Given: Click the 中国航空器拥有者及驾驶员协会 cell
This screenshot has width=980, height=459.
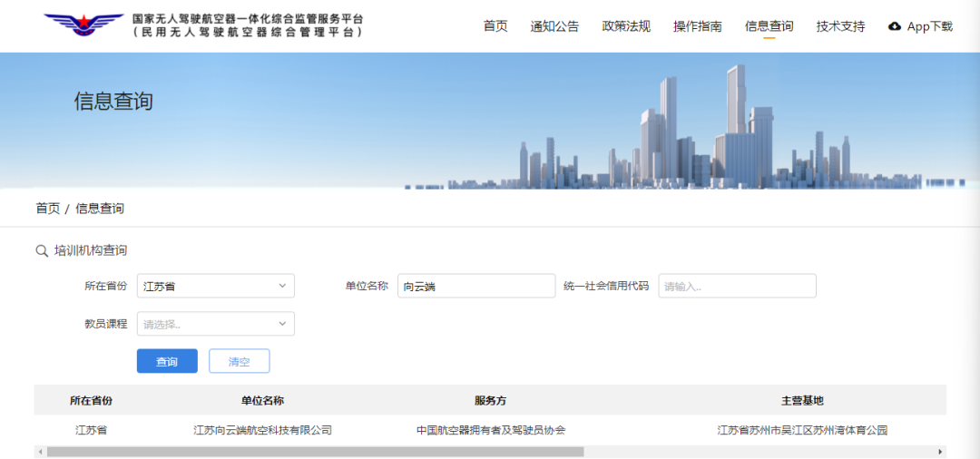Looking at the screenshot, I should 491,430.
